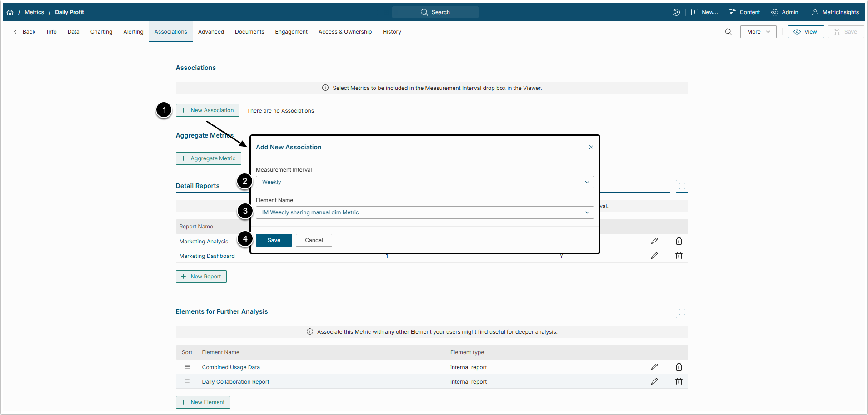868x415 pixels.
Task: Open the Element Name dropdown
Action: (424, 212)
